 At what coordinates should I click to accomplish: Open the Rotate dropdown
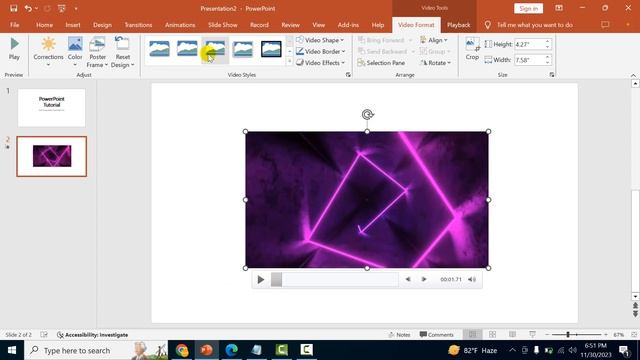(435, 63)
